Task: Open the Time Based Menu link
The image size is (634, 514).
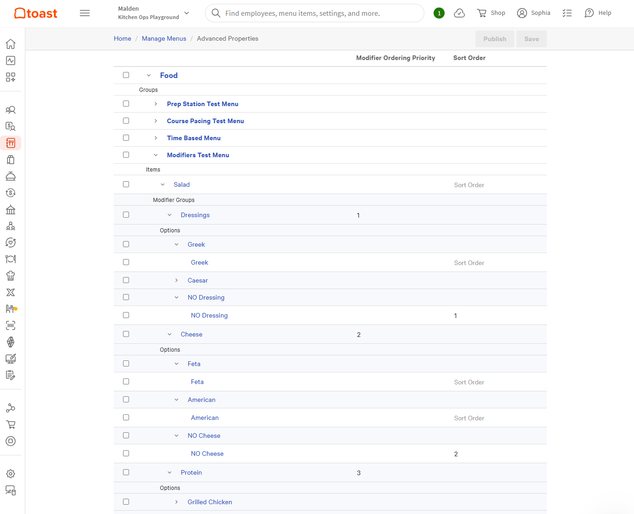Action: (x=193, y=138)
